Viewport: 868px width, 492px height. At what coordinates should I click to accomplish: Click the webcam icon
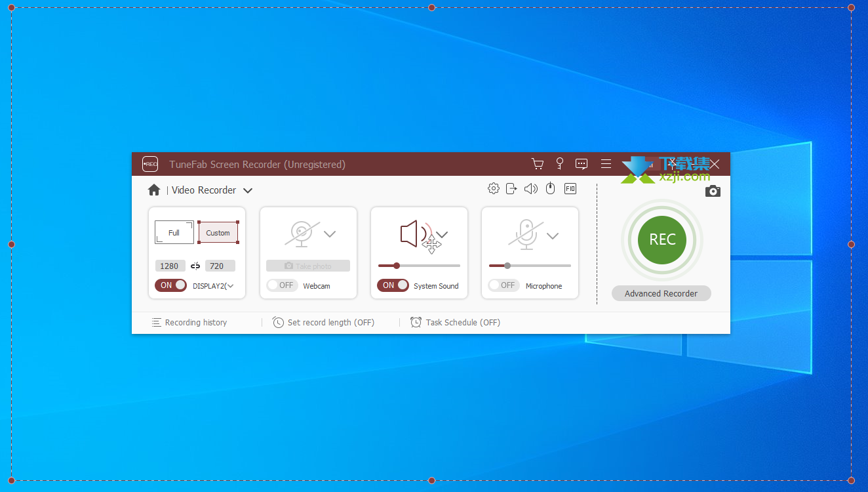point(302,234)
